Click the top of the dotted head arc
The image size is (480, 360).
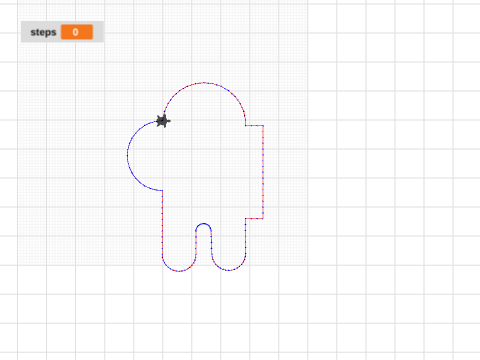204,83
